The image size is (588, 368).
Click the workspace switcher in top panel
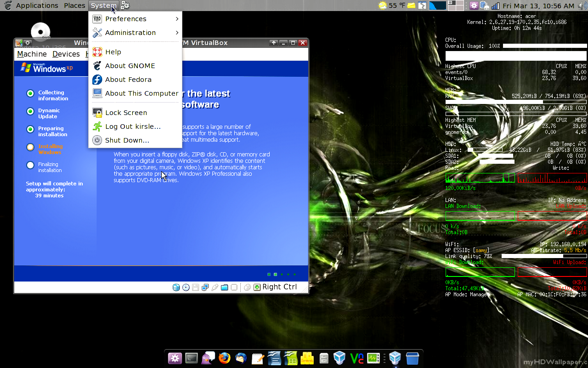(456, 6)
